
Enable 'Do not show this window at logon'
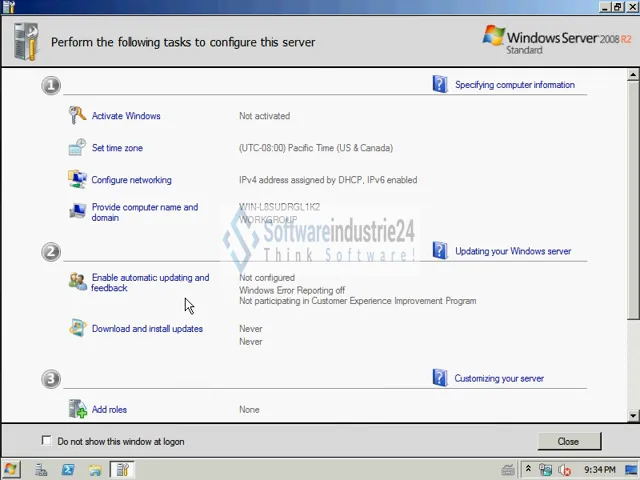coord(47,441)
